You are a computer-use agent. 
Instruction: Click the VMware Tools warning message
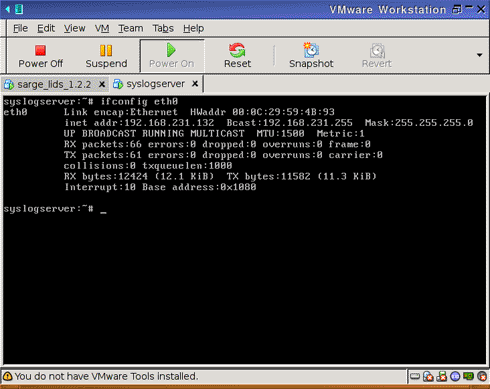[x=106, y=376]
